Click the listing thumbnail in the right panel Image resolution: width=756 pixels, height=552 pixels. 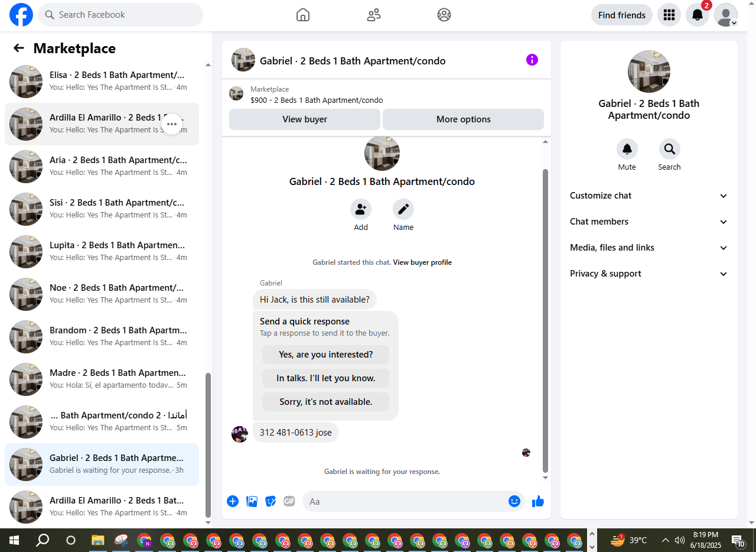(649, 72)
